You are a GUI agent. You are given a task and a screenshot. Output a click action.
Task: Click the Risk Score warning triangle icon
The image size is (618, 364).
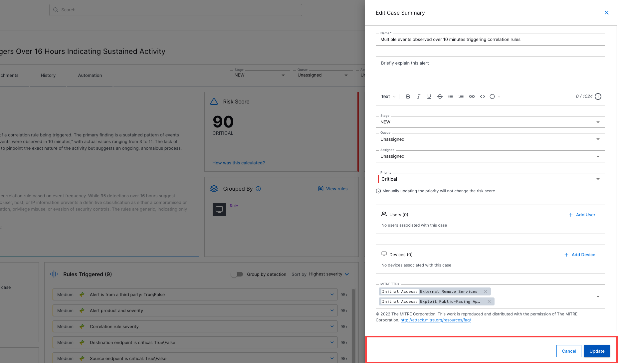[214, 101]
